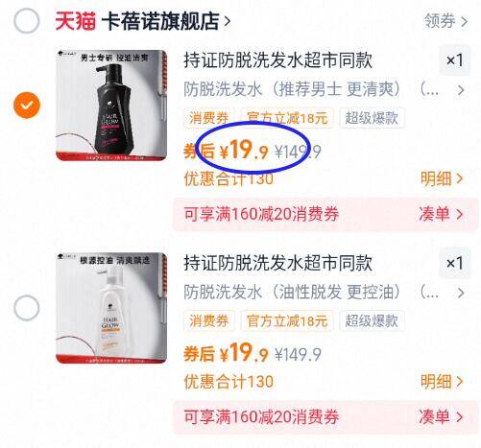Open 明细 discount details for second item
481x448 pixels.
442,381
